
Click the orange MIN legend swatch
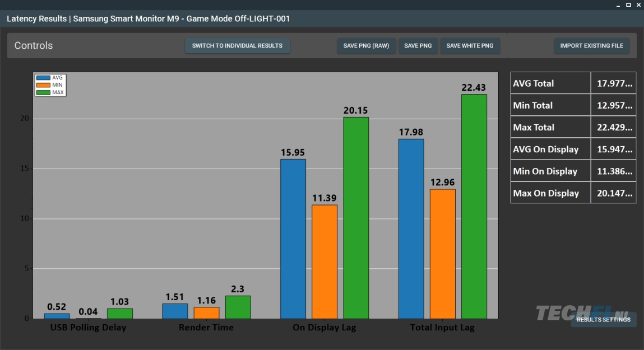[43, 85]
